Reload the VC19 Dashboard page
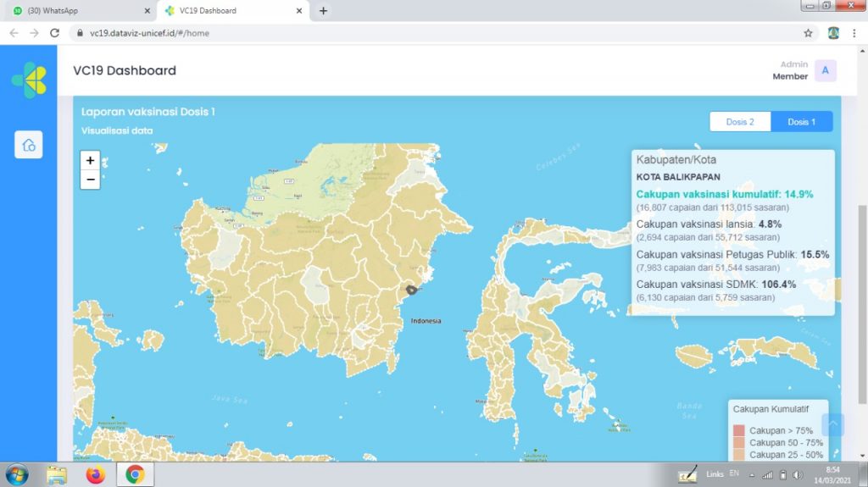The height and width of the screenshot is (487, 868). [x=55, y=33]
